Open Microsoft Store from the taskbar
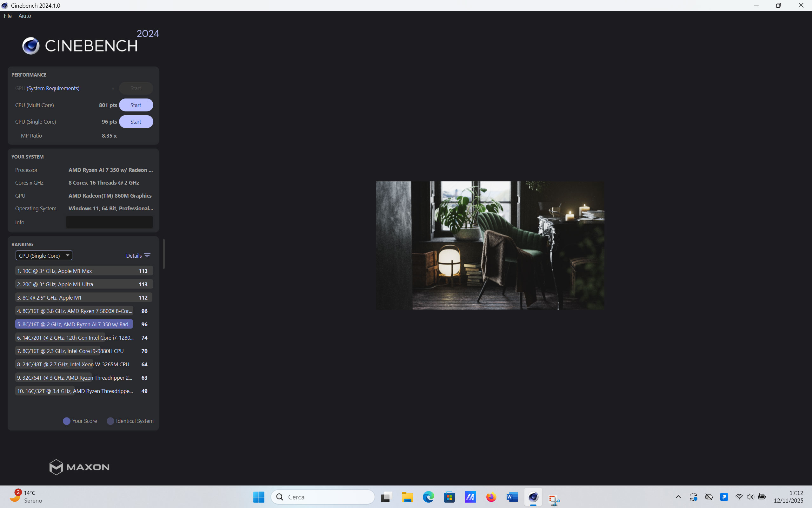Viewport: 812px width, 508px height. coord(449,497)
